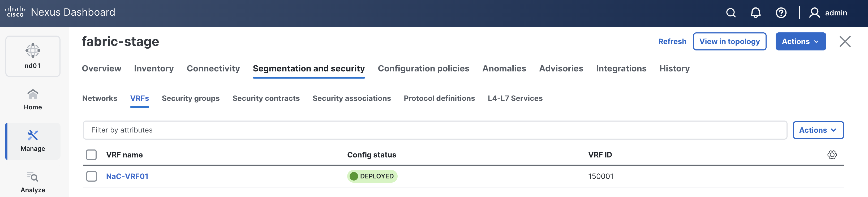868x197 pixels.
Task: Click the search magnifier icon in header
Action: coord(731,13)
